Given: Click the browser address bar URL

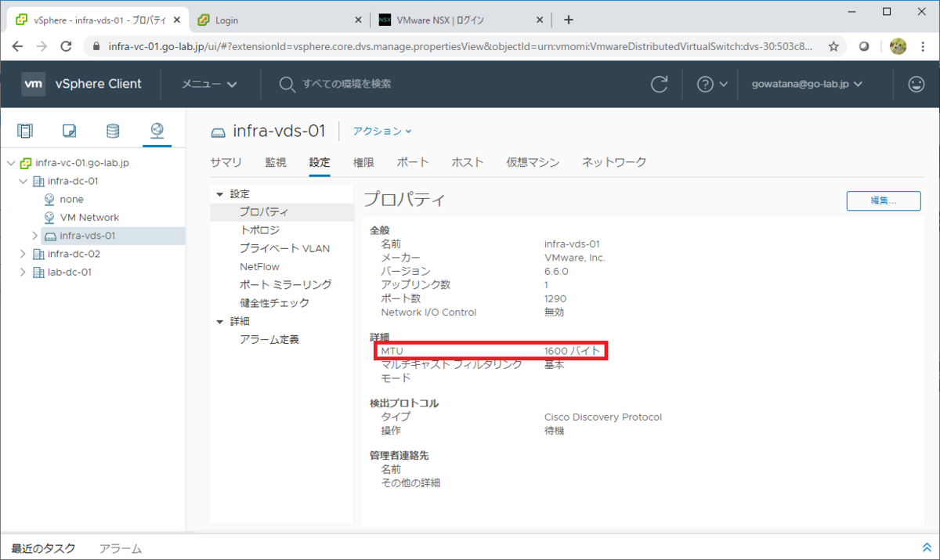Looking at the screenshot, I should [461, 46].
